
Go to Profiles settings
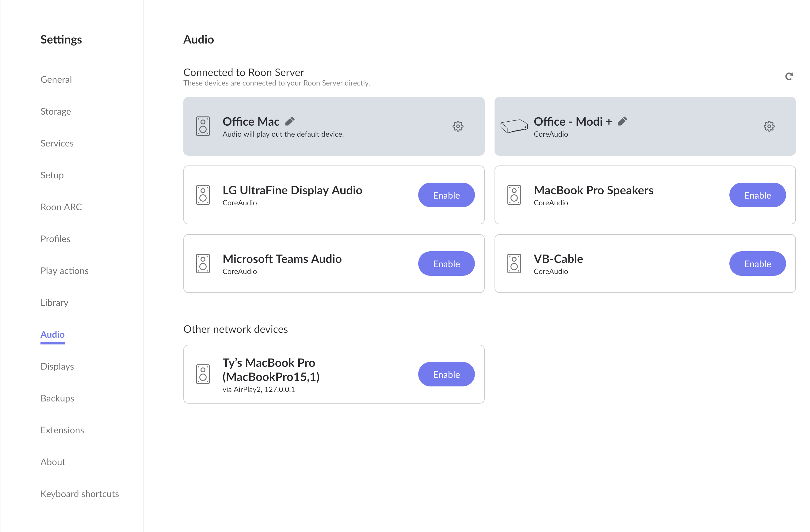(55, 239)
